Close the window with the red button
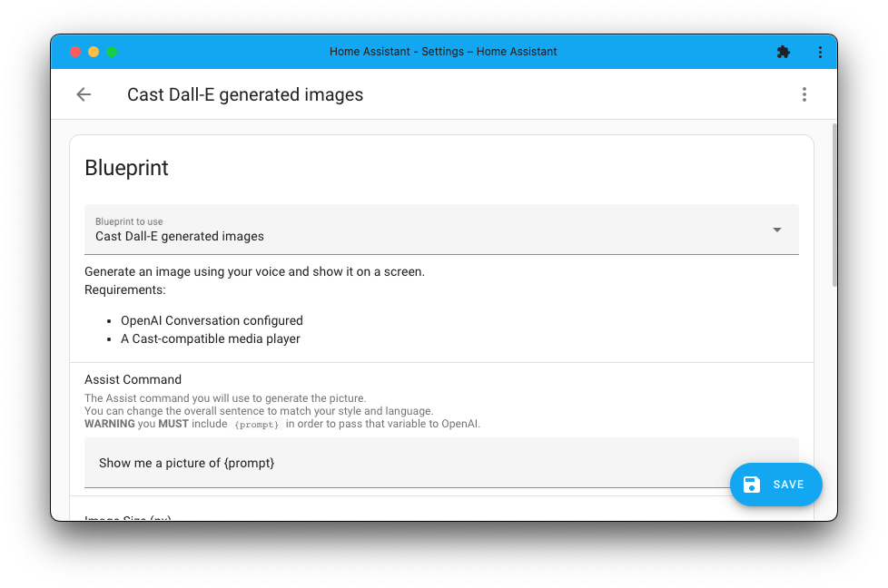 click(x=75, y=52)
